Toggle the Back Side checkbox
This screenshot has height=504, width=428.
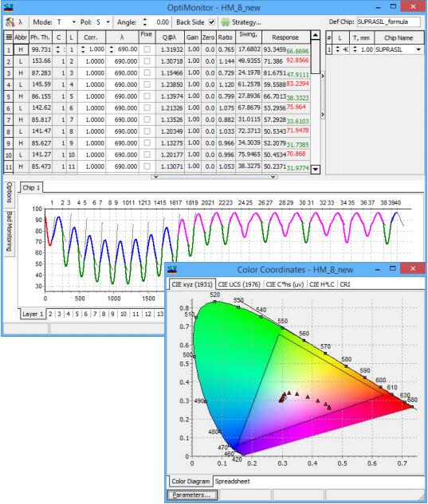(211, 21)
